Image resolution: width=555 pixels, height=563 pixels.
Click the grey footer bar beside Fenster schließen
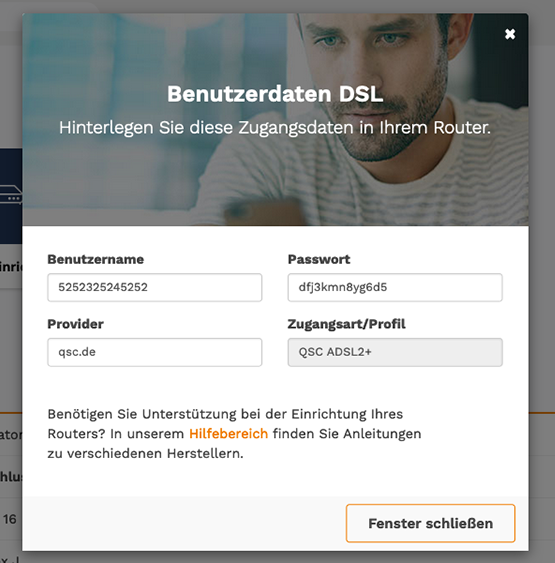[x=184, y=523]
